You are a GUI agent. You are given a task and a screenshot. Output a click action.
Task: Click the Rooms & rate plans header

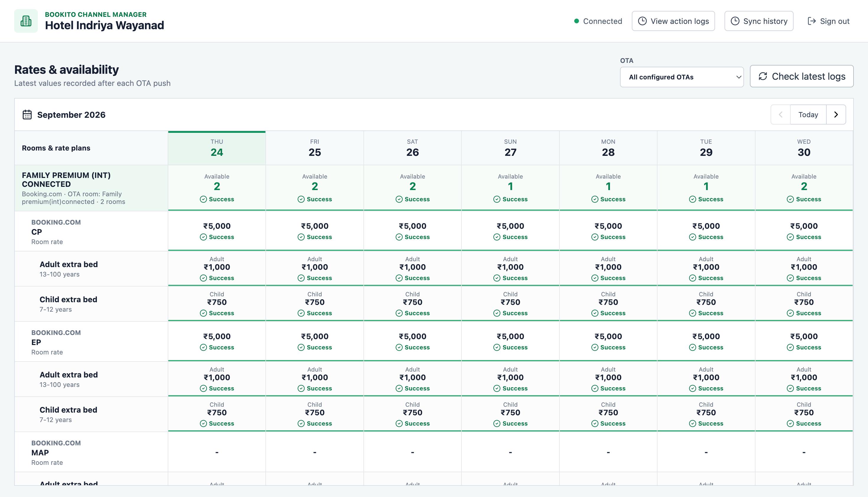pos(56,148)
